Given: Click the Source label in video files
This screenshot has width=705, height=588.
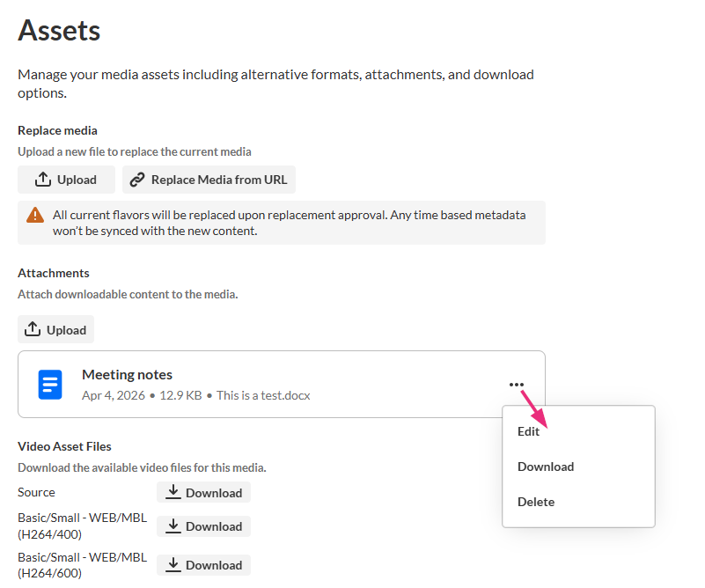Looking at the screenshot, I should click(x=36, y=492).
